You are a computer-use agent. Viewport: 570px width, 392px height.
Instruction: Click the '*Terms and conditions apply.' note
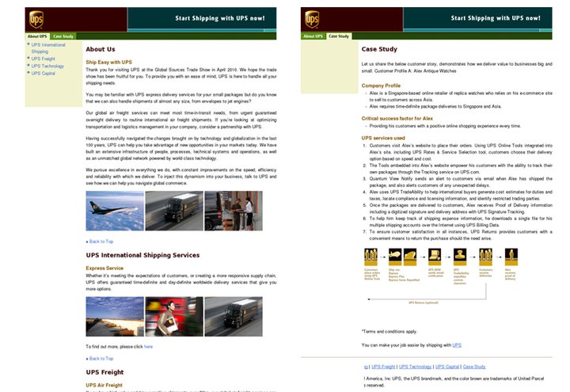(x=389, y=331)
